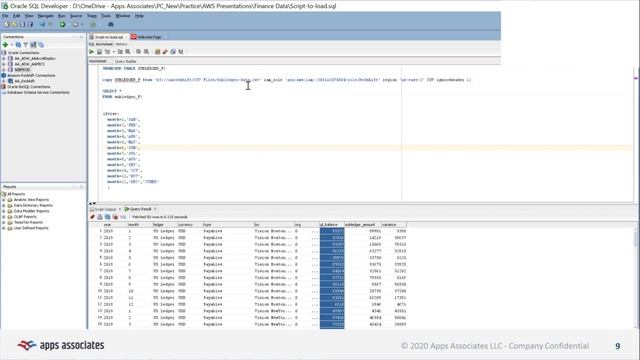This screenshot has height=360, width=640.
Task: Select the Worksheet sub-tab
Action: 98,61
